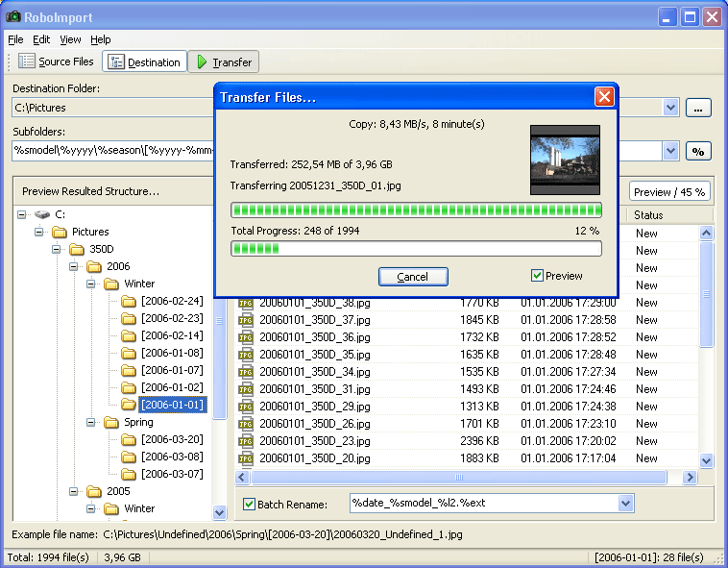Image resolution: width=728 pixels, height=568 pixels.
Task: Open the File menu
Action: 15,39
